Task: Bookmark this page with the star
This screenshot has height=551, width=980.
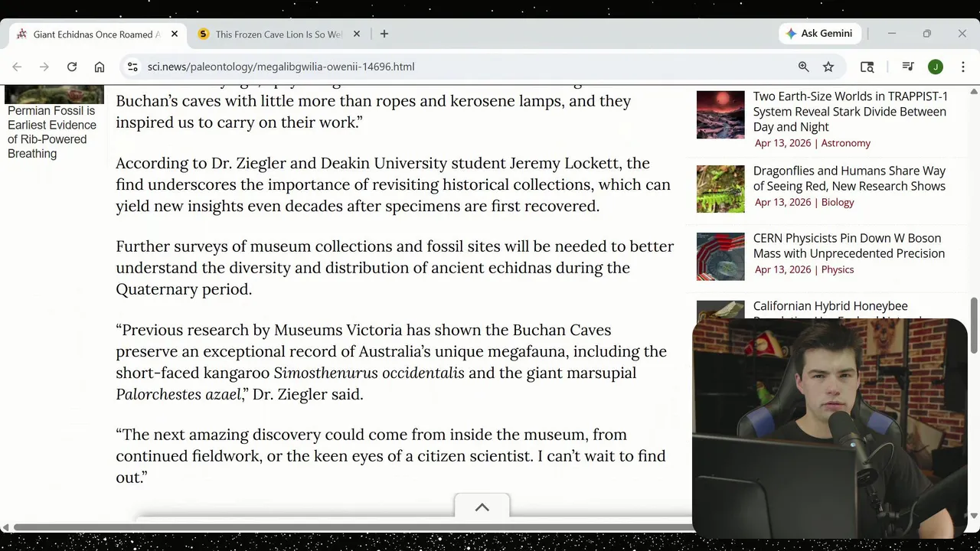Action: pyautogui.click(x=828, y=67)
